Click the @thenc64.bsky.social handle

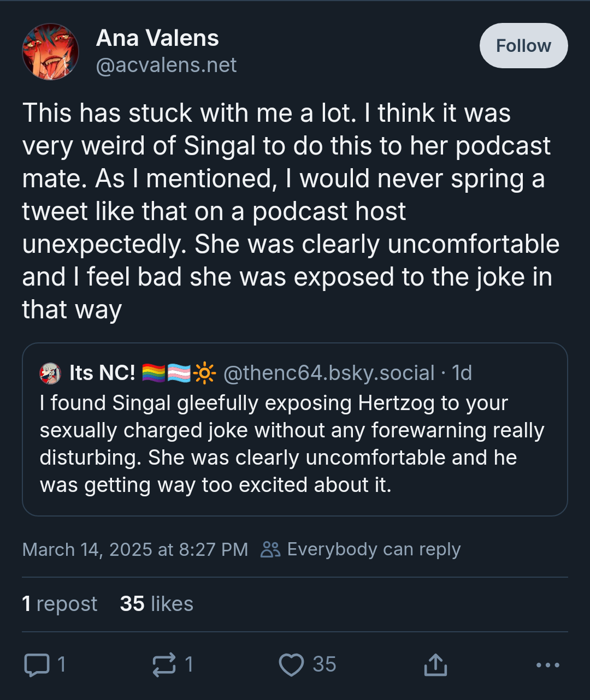pos(329,373)
